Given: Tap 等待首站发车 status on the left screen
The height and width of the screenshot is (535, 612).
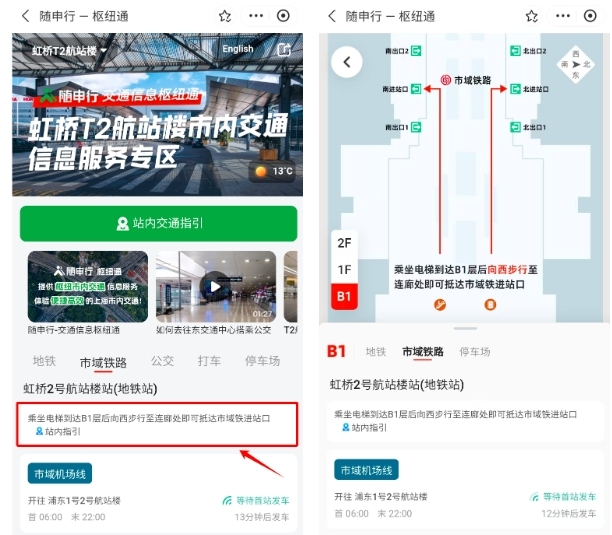Looking at the screenshot, I should click(256, 500).
